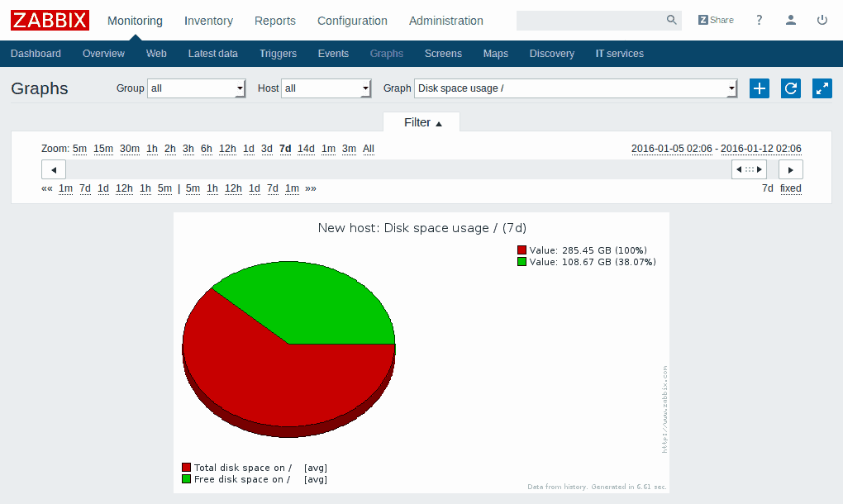Click the search magnifier icon
The height and width of the screenshot is (504, 843).
point(672,21)
